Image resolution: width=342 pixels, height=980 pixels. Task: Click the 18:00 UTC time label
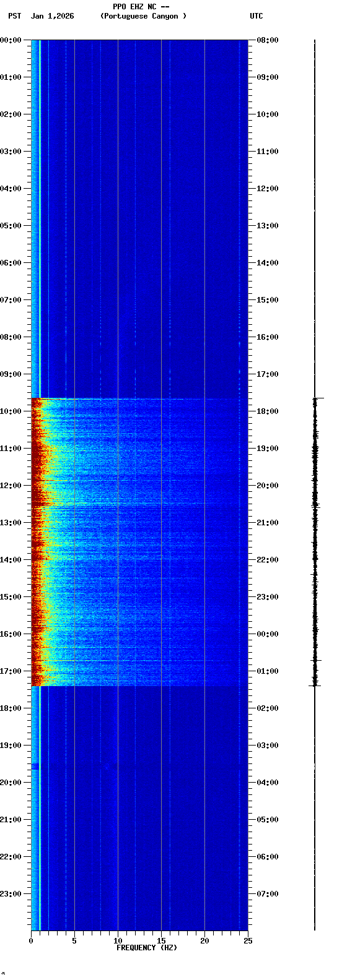pos(268,411)
